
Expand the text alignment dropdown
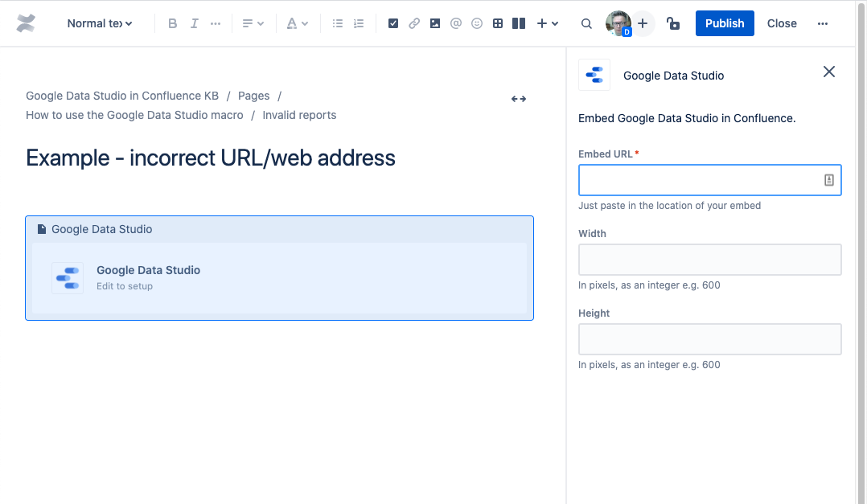(253, 23)
